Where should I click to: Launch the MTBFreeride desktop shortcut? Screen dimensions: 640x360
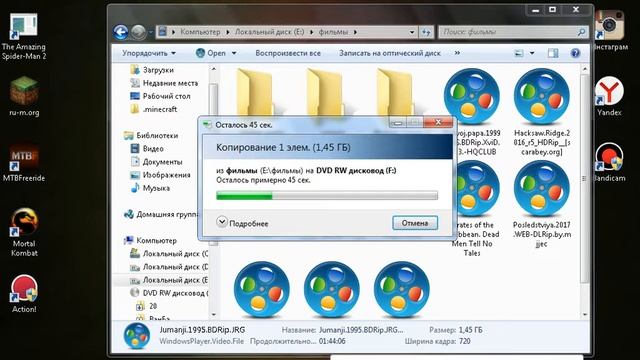click(24, 162)
